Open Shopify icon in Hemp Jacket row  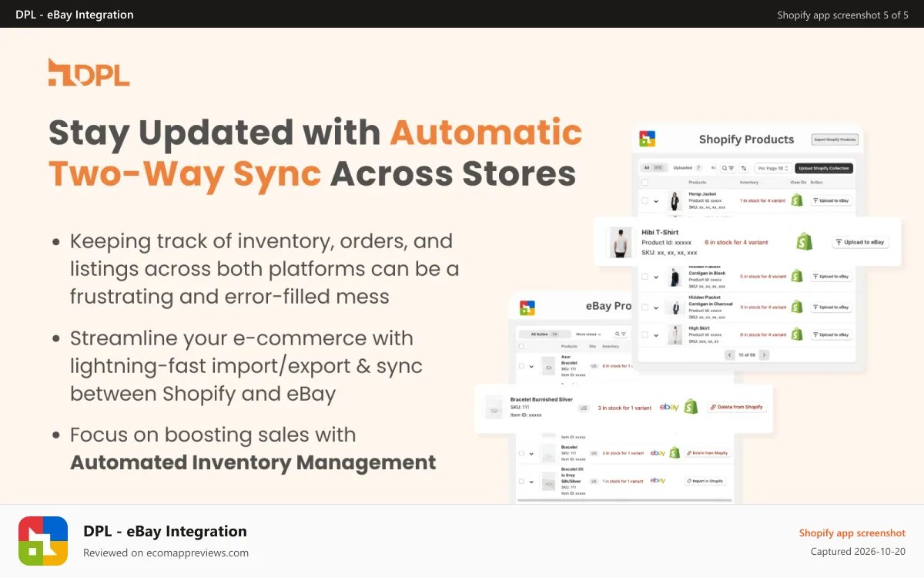pyautogui.click(x=797, y=200)
